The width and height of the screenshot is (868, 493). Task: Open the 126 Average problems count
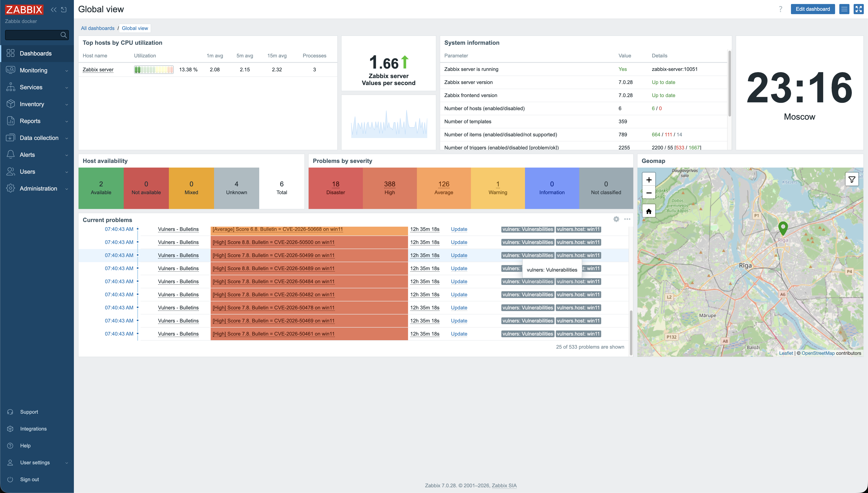pos(444,184)
